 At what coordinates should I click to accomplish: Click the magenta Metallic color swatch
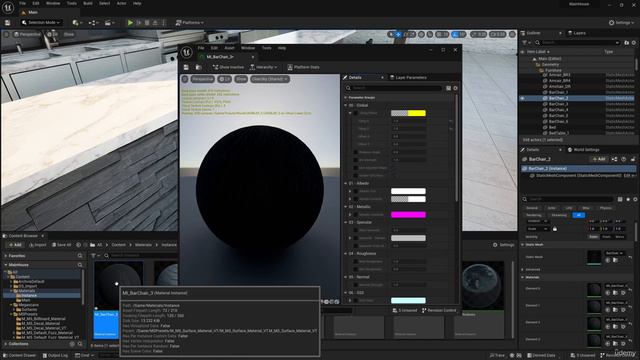tap(408, 215)
